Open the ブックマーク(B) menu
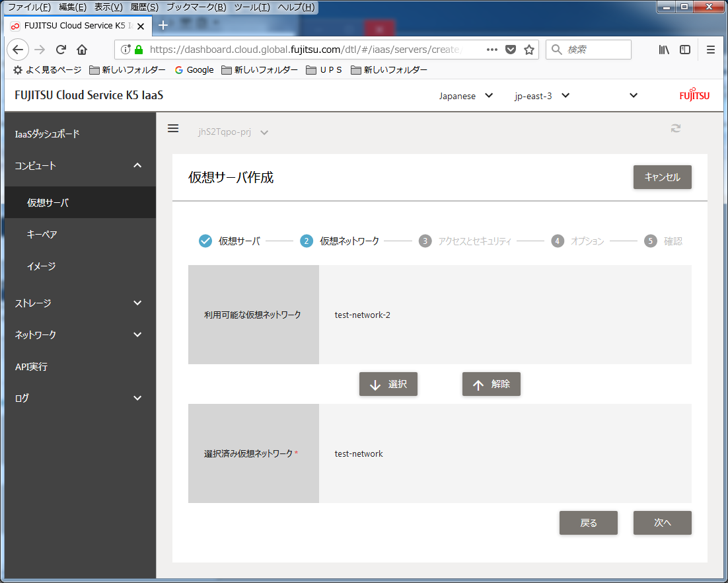Screen dimensions: 728x583 [x=196, y=7]
